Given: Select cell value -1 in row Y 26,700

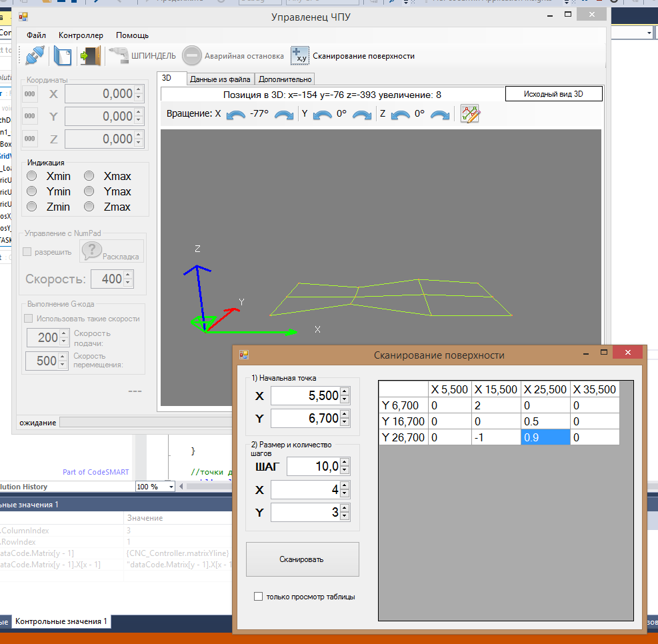Looking at the screenshot, I should click(496, 437).
